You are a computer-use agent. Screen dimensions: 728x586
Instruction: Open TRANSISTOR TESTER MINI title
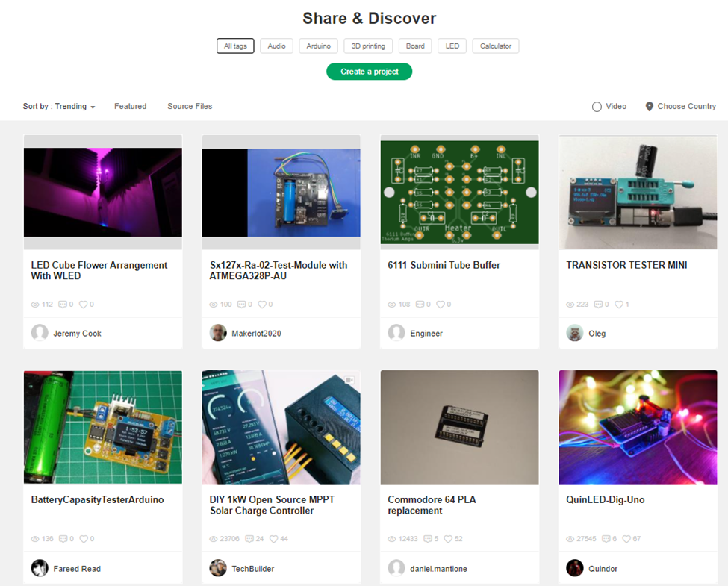[626, 265]
